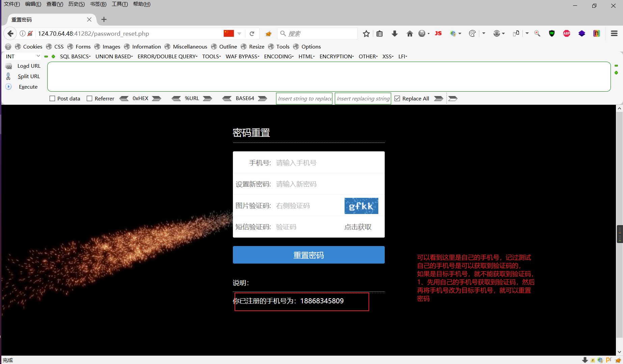Select the Firefox home icon
Viewport: 623px width, 364px height.
(x=410, y=33)
